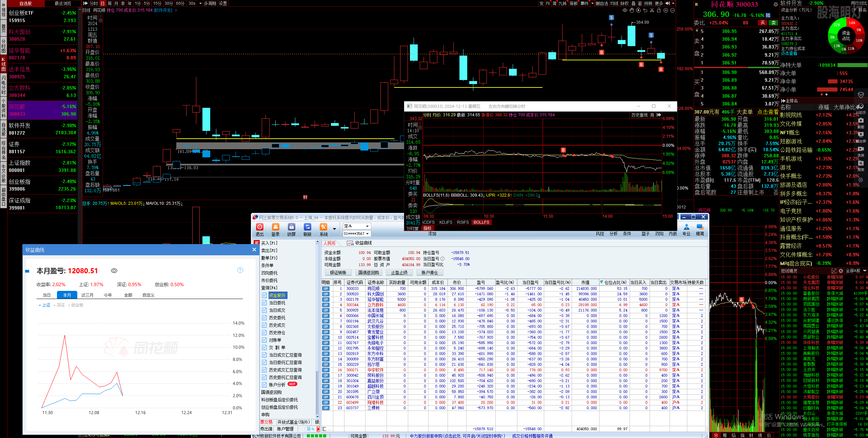Expand the 查询[F4] menu section
Image resolution: width=868 pixels, height=438 pixels.
coord(269,288)
